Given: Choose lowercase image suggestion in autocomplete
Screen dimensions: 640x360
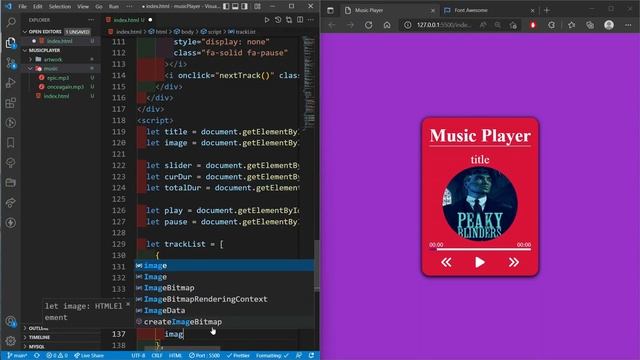Looking at the screenshot, I should click(x=224, y=266).
